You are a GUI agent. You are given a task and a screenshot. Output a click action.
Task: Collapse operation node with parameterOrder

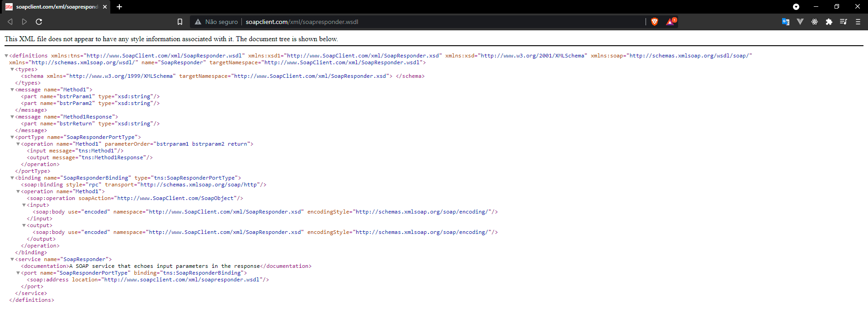click(18, 144)
